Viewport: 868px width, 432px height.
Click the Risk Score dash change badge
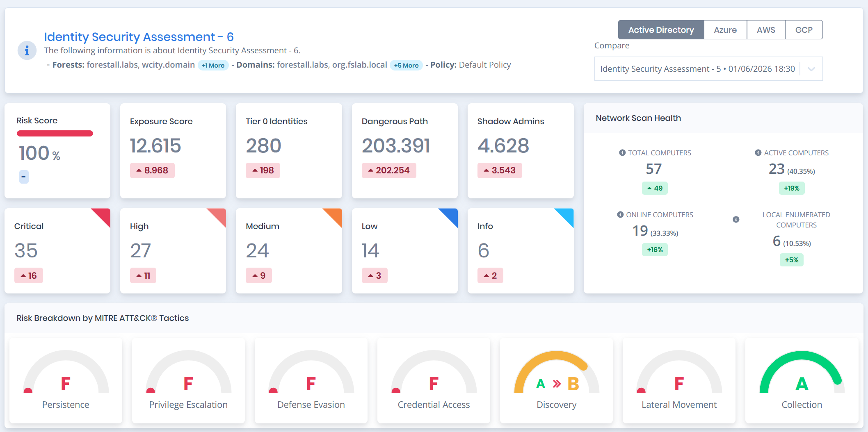pos(24,177)
